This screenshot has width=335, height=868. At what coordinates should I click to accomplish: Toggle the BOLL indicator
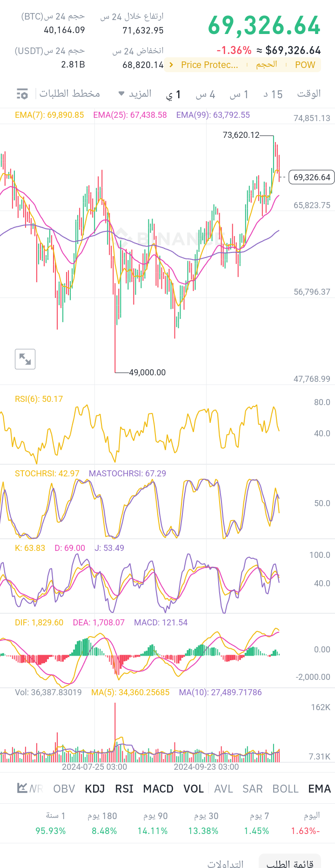click(285, 788)
